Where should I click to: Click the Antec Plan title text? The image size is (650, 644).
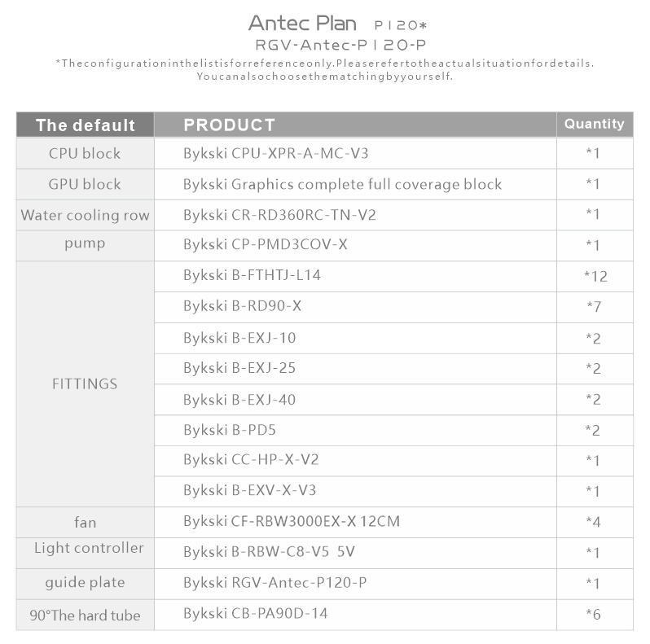coord(302,24)
